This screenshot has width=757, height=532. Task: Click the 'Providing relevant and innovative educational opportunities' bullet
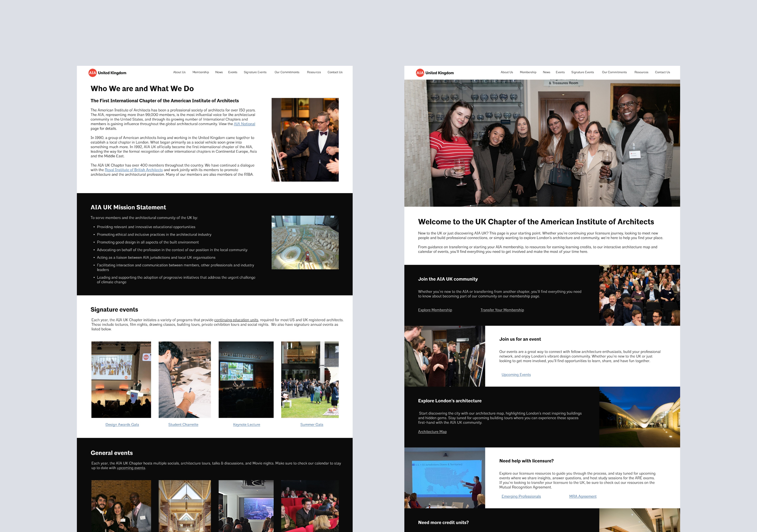146,227
